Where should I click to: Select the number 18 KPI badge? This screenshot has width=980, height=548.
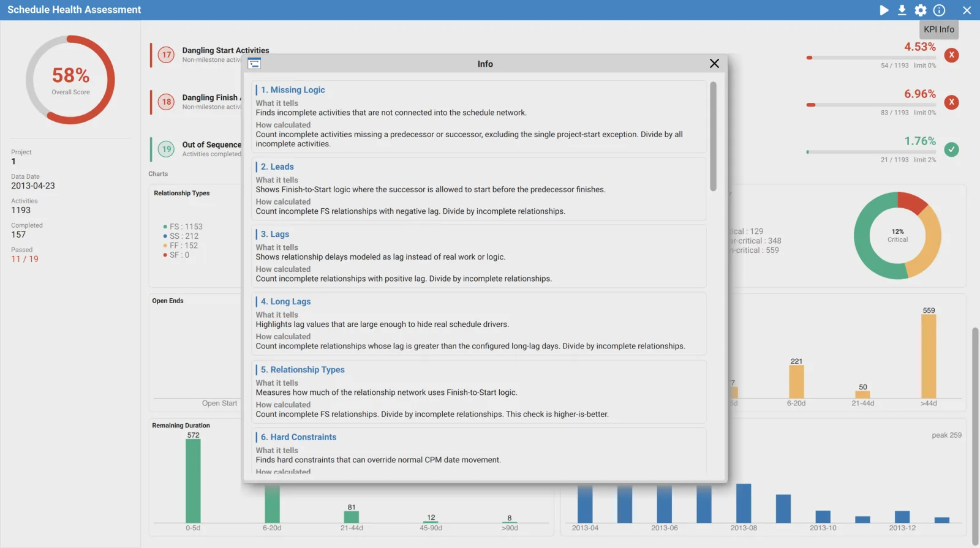166,102
